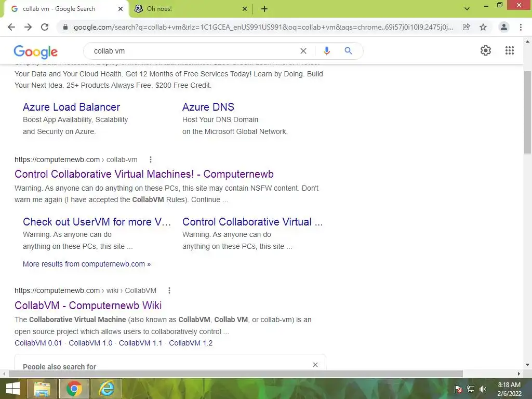The width and height of the screenshot is (532, 399).
Task: Open the CollabVM 1.0 link
Action: 90,343
